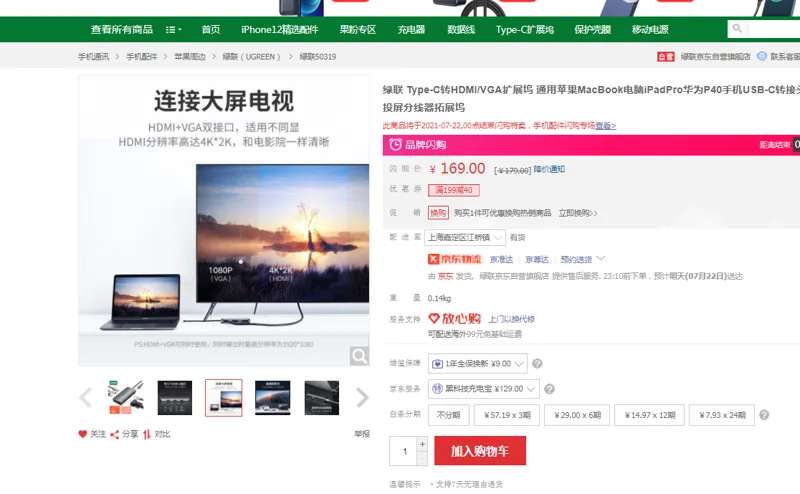Click the 京东物流 logo icon
800x494 pixels.
click(x=455, y=259)
